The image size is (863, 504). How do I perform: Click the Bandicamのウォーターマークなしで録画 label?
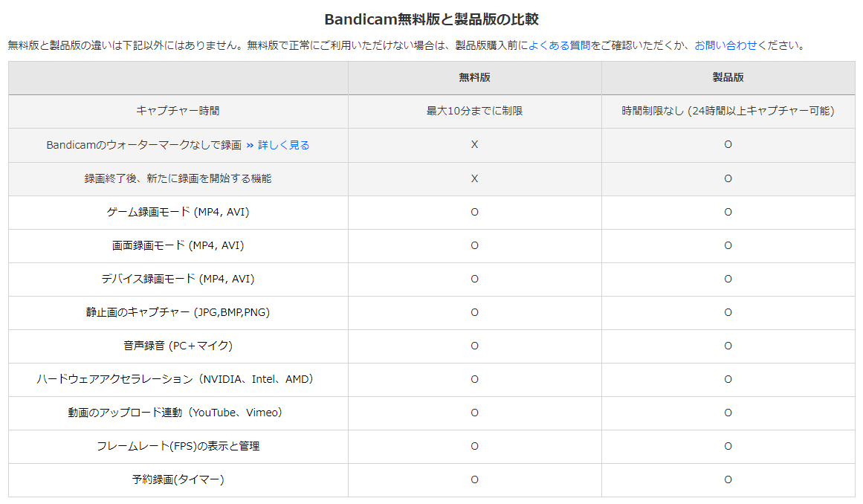(143, 145)
